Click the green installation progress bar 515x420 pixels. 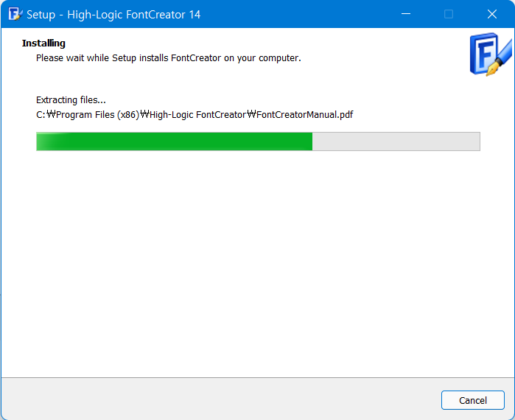258,141
